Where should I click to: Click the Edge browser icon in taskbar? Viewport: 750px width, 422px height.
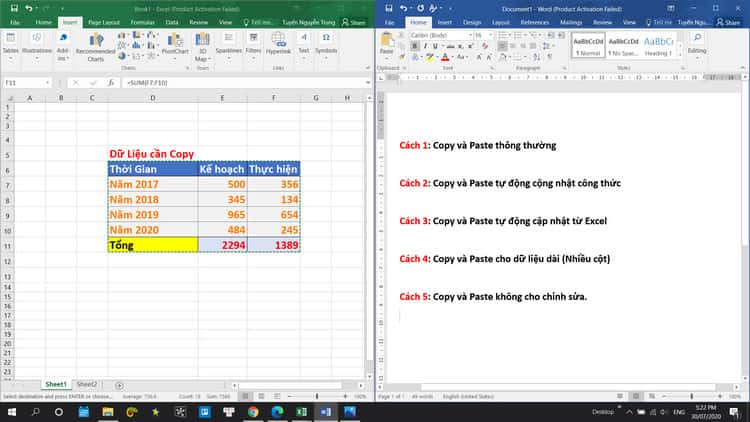click(x=277, y=411)
